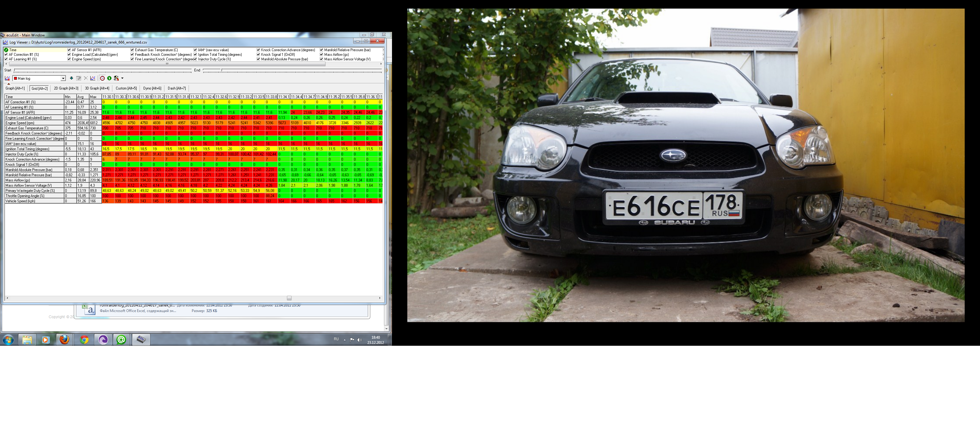Show hidden tray icons arrow

point(345,340)
